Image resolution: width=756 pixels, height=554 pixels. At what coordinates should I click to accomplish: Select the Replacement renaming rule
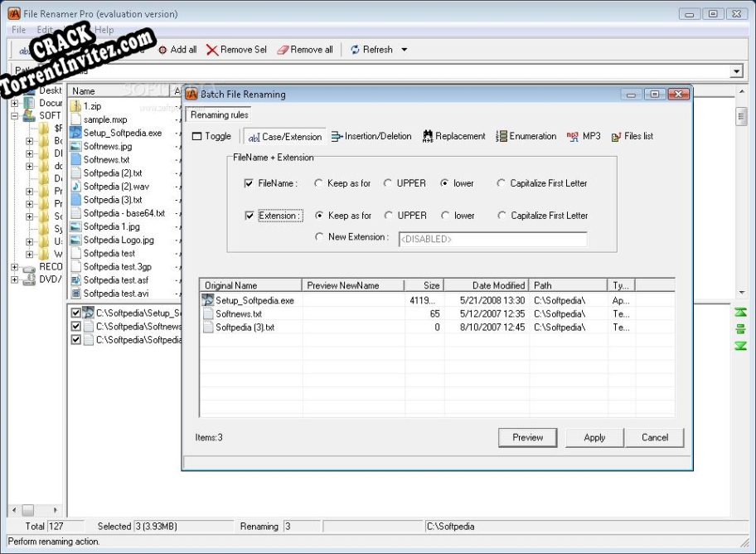pos(453,136)
